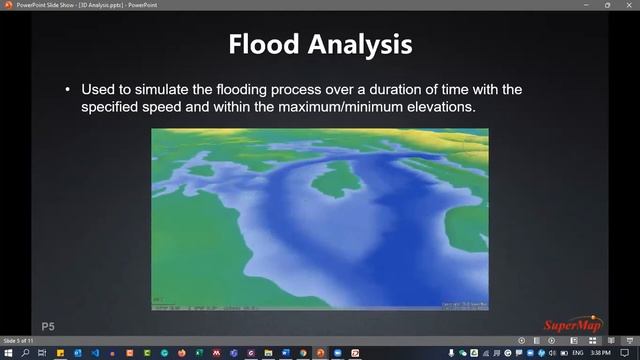Open Windows taskbar search

pyautogui.click(x=25, y=353)
